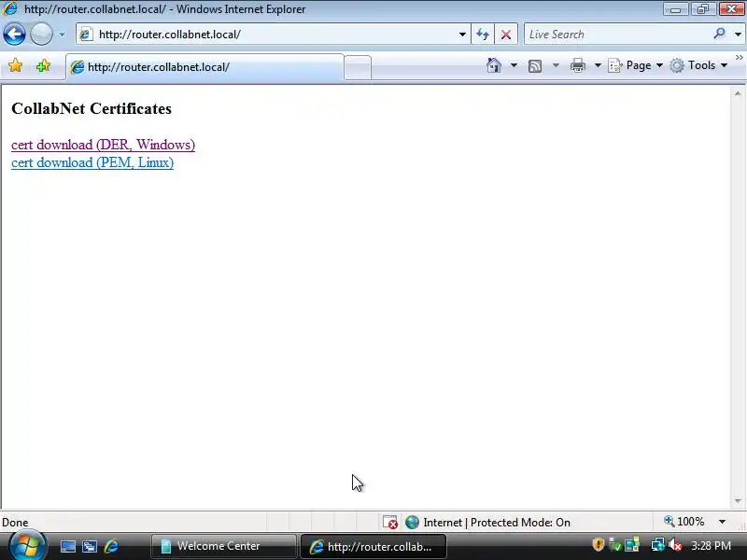Image resolution: width=747 pixels, height=560 pixels.
Task: Download the PEM Linux certificate link
Action: click(x=92, y=162)
